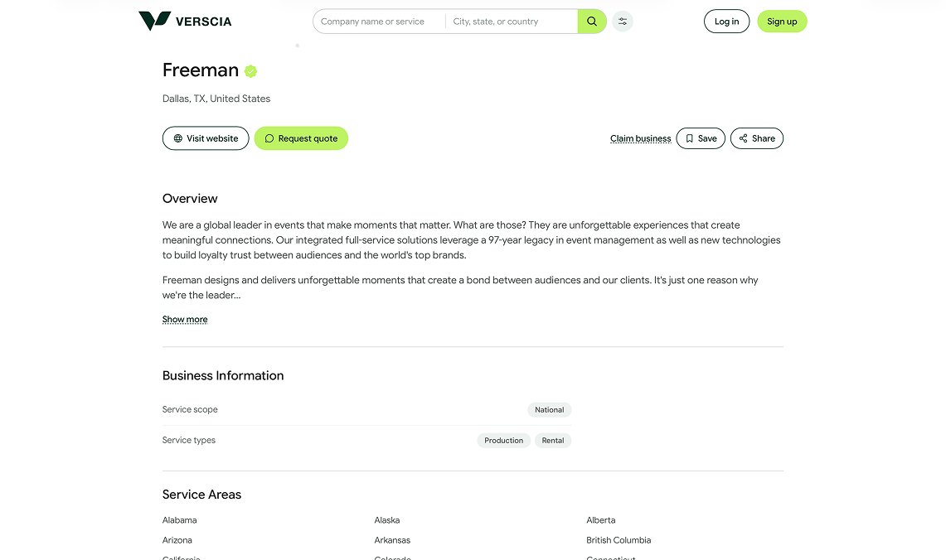Click the Service scope label

coord(190,409)
